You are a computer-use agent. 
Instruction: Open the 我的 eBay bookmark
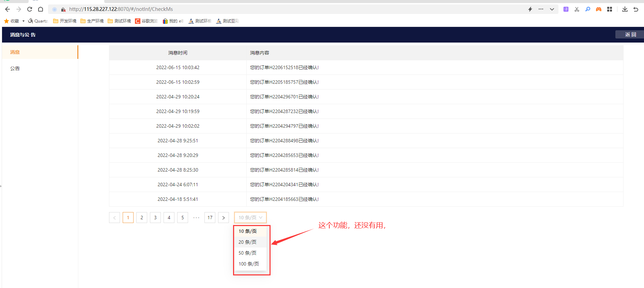pos(173,21)
